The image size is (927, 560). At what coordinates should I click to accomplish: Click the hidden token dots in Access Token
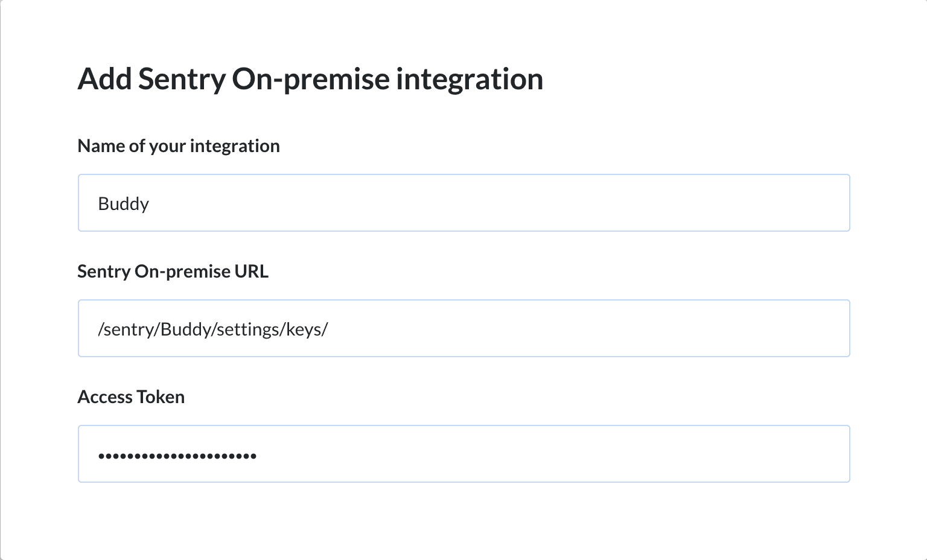pos(177,456)
